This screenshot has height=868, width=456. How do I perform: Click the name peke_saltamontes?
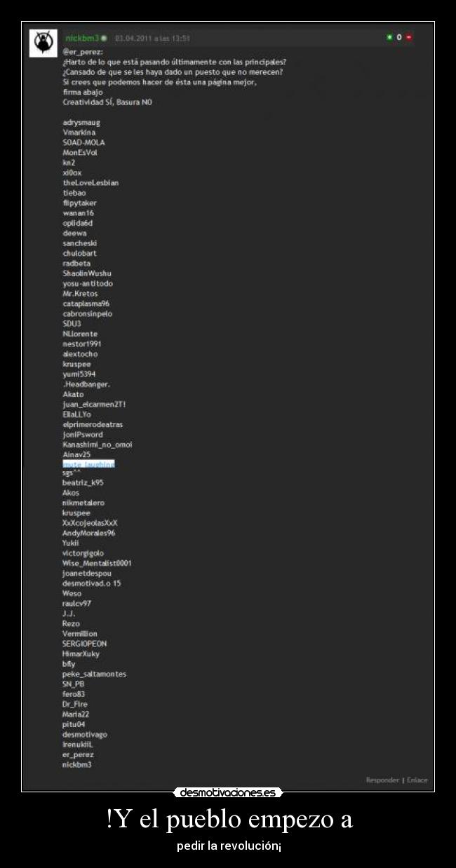tap(94, 674)
